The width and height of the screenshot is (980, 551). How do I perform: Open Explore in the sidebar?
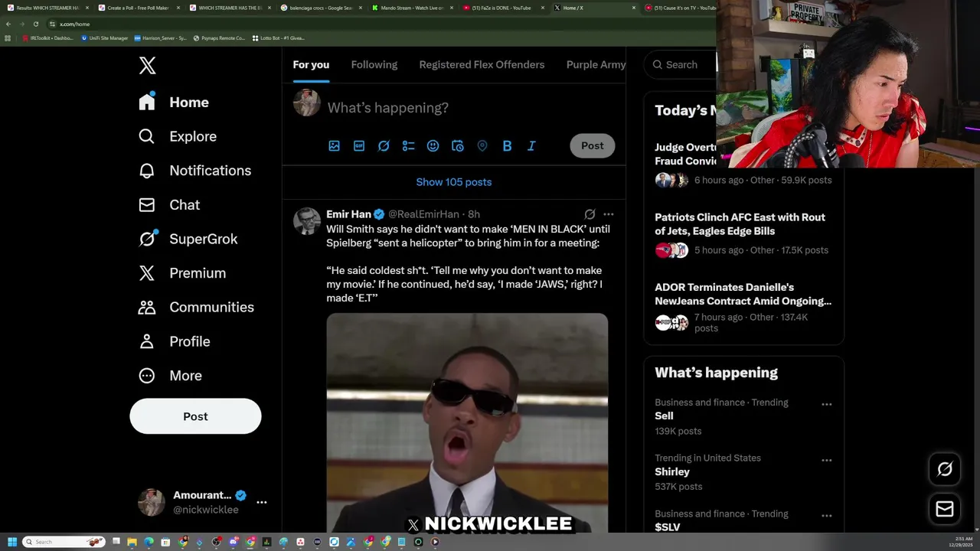[x=178, y=136]
